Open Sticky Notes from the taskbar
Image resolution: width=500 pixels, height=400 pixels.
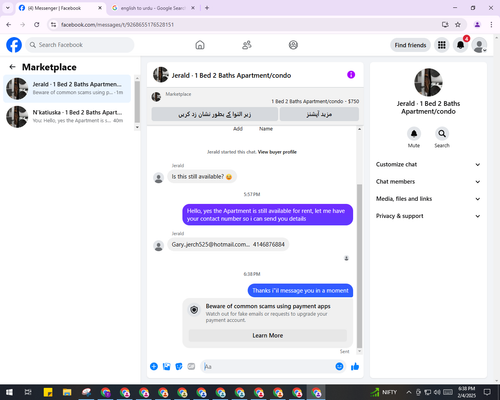click(48, 392)
